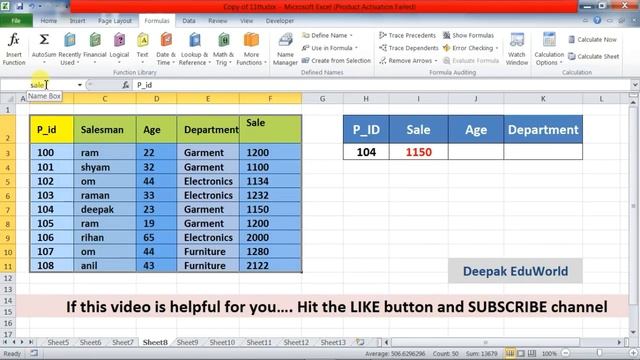Click the formula bar showing P_id
640x360 pixels.
pos(382,85)
